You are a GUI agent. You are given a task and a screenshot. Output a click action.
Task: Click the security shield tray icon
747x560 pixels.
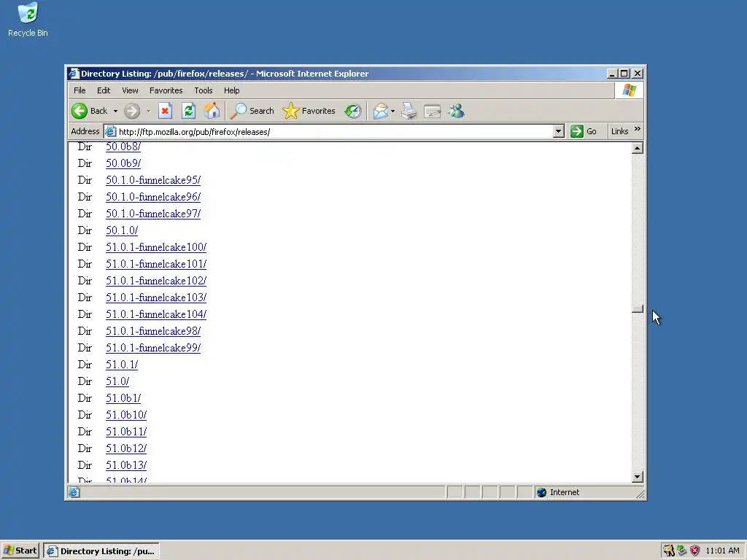694,551
